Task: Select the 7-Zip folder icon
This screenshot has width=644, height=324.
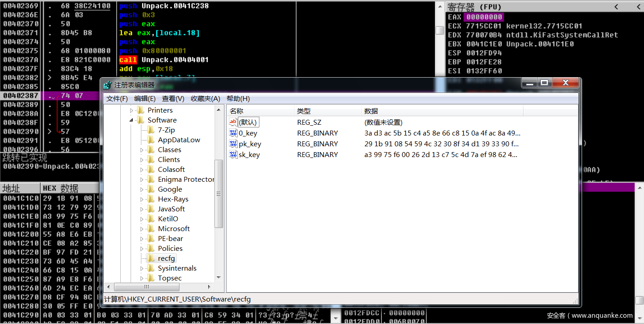Action: click(x=151, y=130)
